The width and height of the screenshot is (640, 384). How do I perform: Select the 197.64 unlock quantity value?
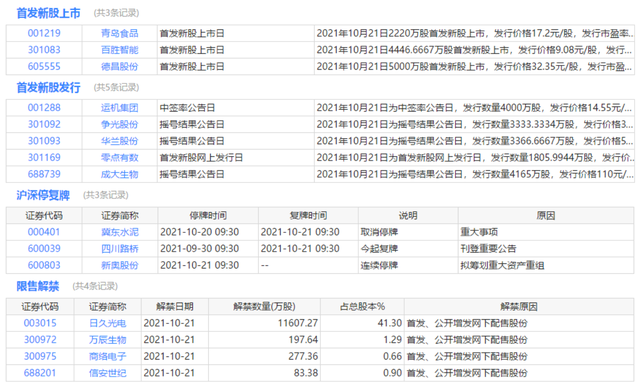coord(303,340)
